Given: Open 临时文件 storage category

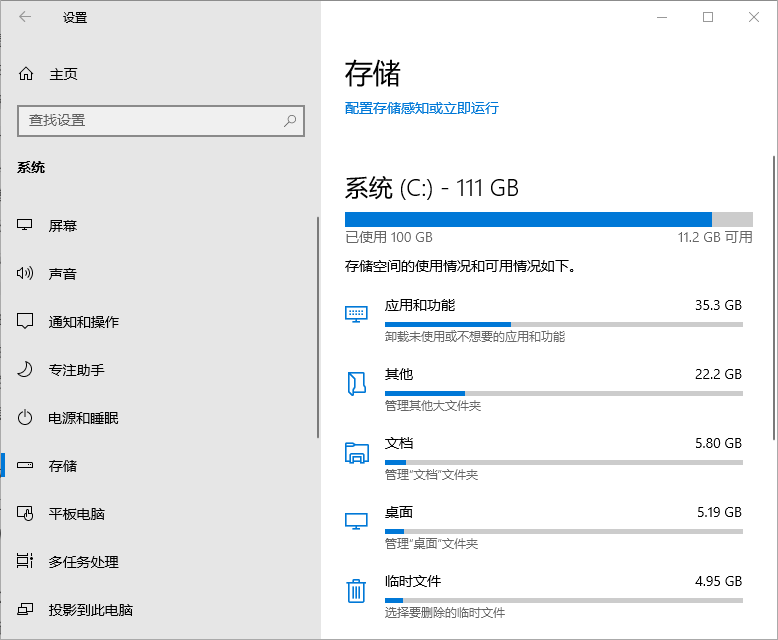Looking at the screenshot, I should (544, 596).
